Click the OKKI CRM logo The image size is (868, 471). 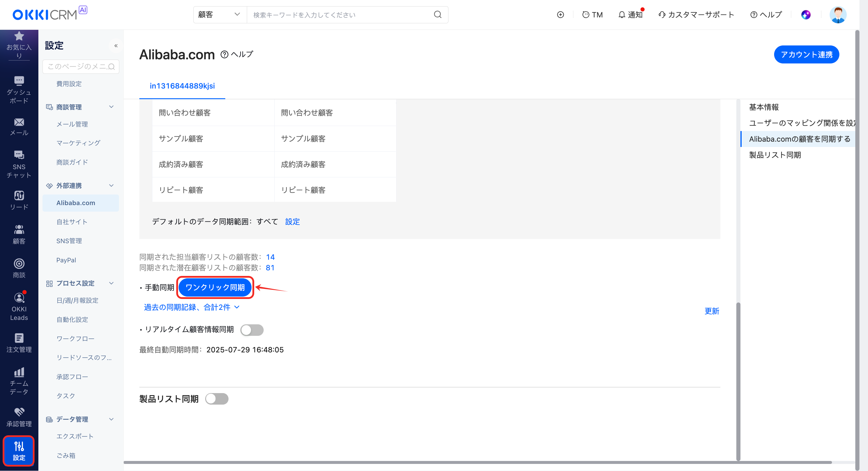(x=49, y=14)
